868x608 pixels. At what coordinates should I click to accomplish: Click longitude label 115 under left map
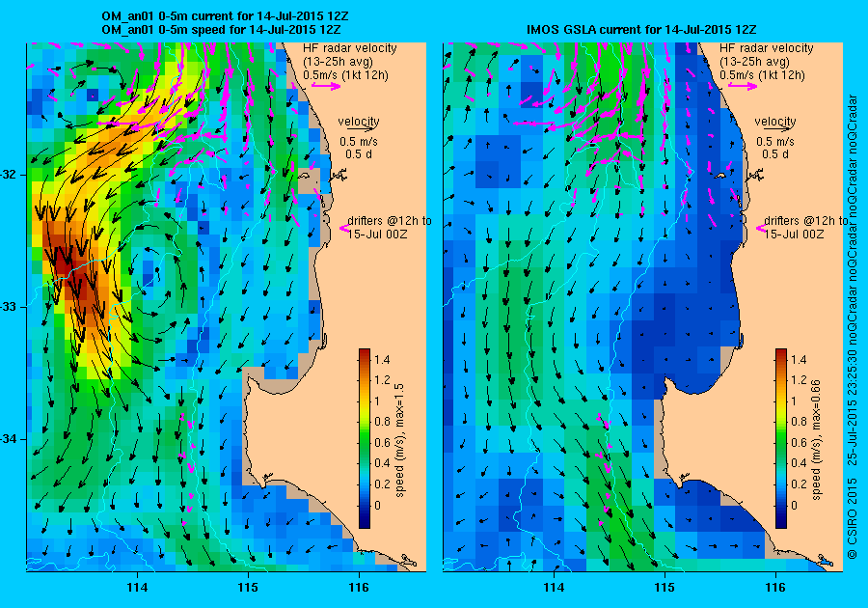point(248,588)
